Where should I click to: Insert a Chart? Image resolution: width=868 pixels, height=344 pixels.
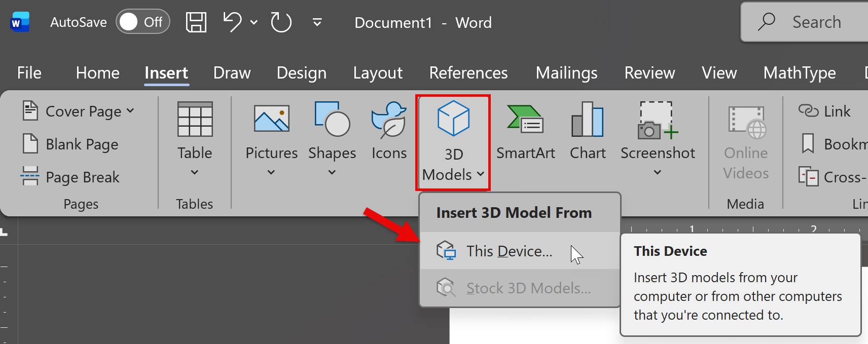coord(588,131)
